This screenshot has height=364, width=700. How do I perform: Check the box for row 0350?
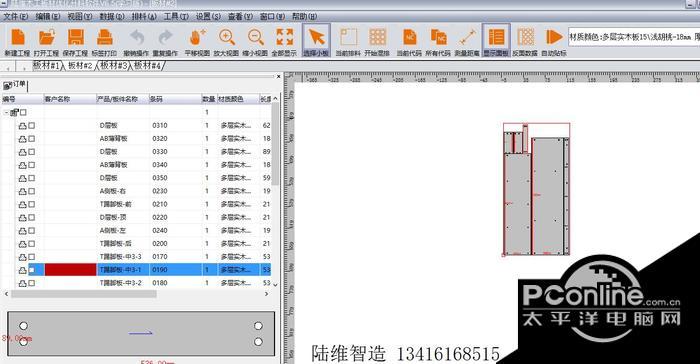(x=32, y=178)
